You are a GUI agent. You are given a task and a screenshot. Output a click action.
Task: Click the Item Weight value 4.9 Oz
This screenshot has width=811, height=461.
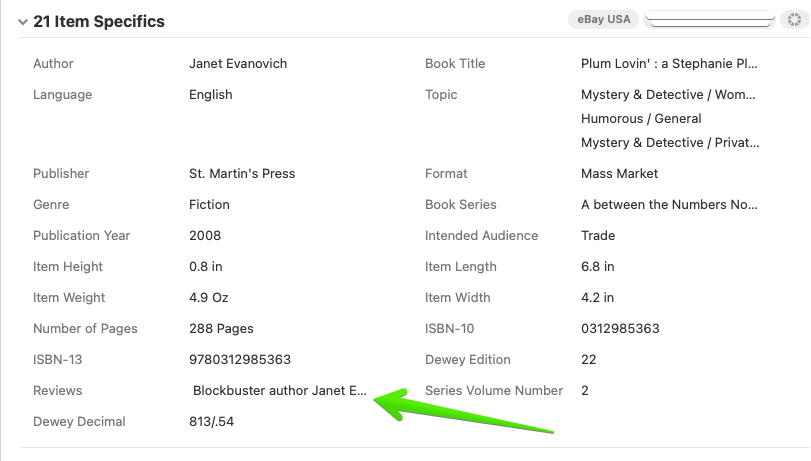[x=211, y=298]
